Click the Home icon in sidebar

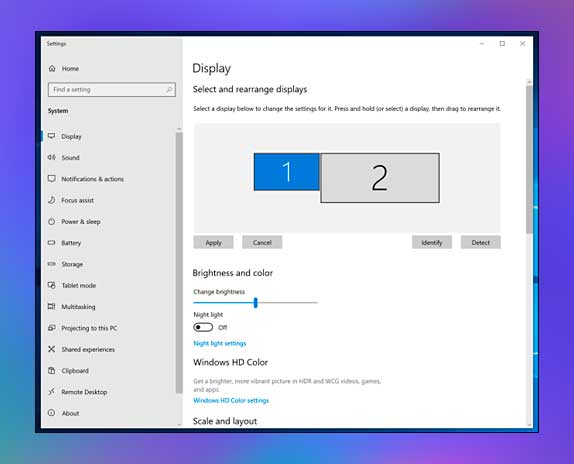52,68
